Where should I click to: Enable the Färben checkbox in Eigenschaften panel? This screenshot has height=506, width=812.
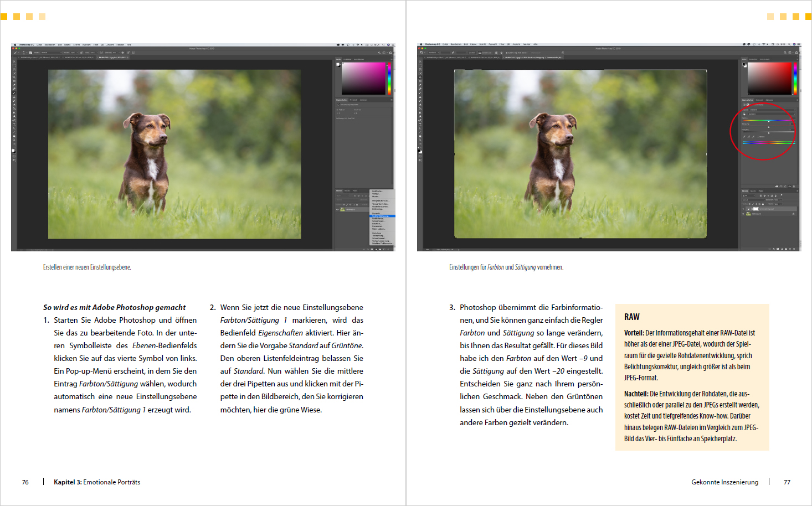pos(757,137)
